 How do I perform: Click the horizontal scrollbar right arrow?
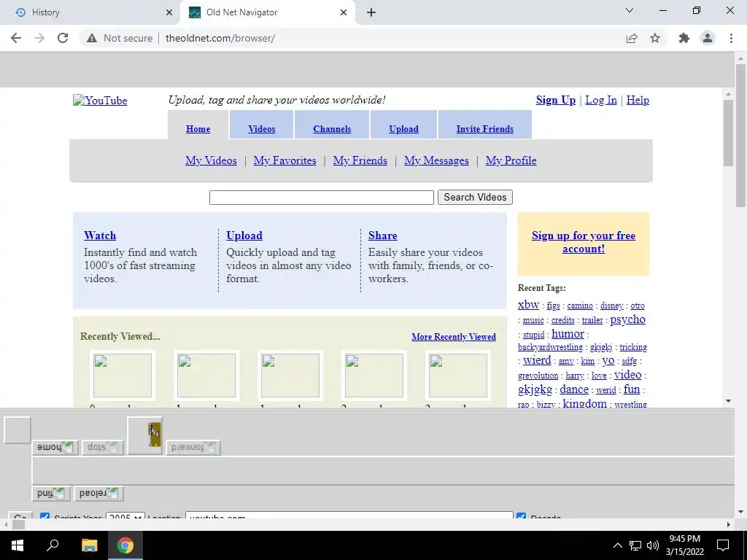click(x=728, y=524)
